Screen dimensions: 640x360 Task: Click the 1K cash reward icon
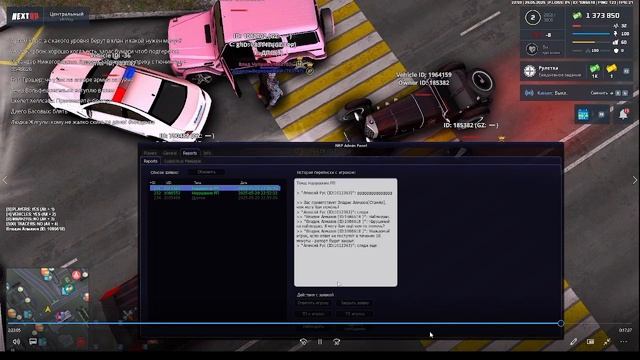[x=595, y=69]
